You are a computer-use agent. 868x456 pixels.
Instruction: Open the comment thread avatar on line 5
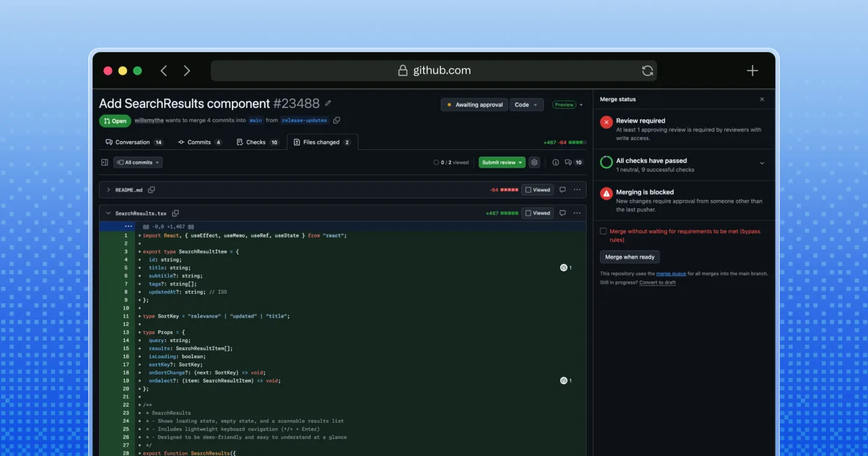[x=564, y=268]
